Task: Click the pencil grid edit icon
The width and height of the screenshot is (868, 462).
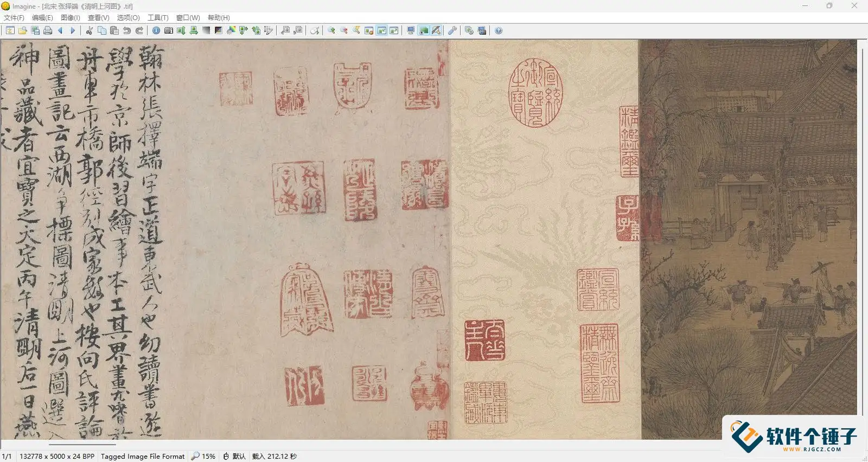Action: [x=268, y=30]
